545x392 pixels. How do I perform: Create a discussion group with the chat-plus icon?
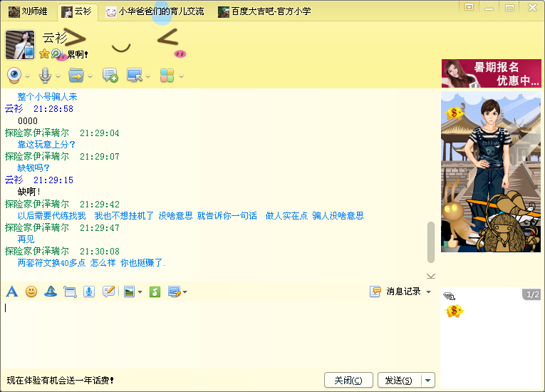click(110, 75)
